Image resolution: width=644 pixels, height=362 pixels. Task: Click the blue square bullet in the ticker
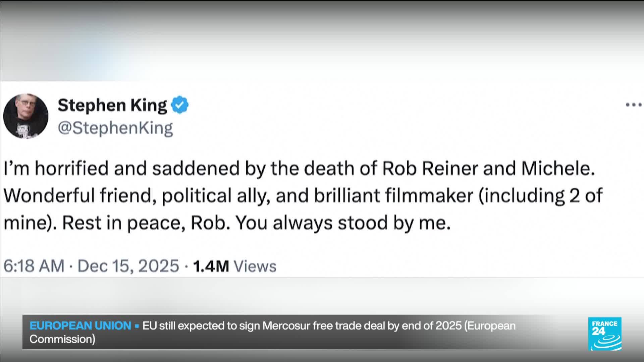click(x=137, y=326)
